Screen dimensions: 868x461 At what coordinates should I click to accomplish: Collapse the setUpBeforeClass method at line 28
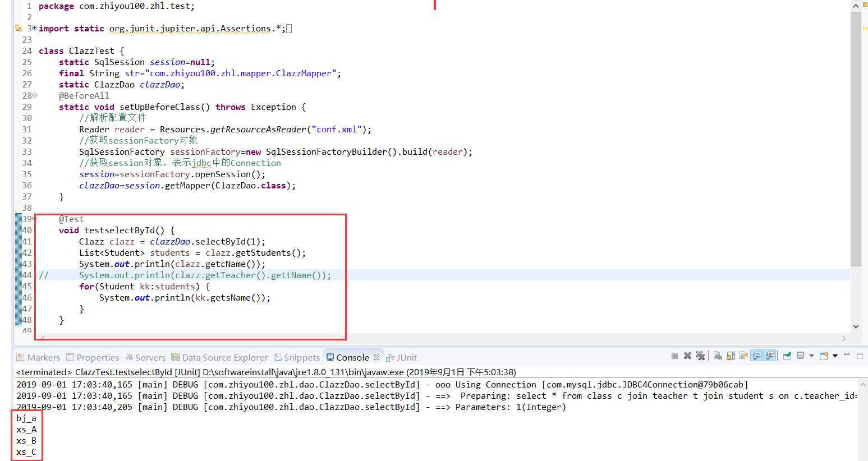(x=34, y=95)
